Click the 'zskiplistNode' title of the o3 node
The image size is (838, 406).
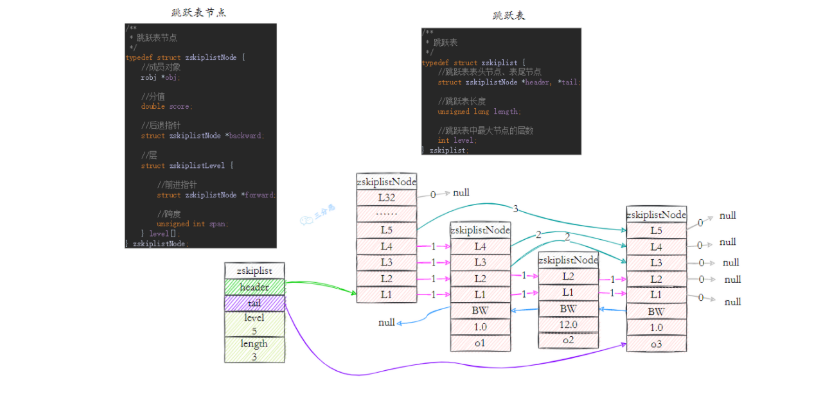click(657, 214)
